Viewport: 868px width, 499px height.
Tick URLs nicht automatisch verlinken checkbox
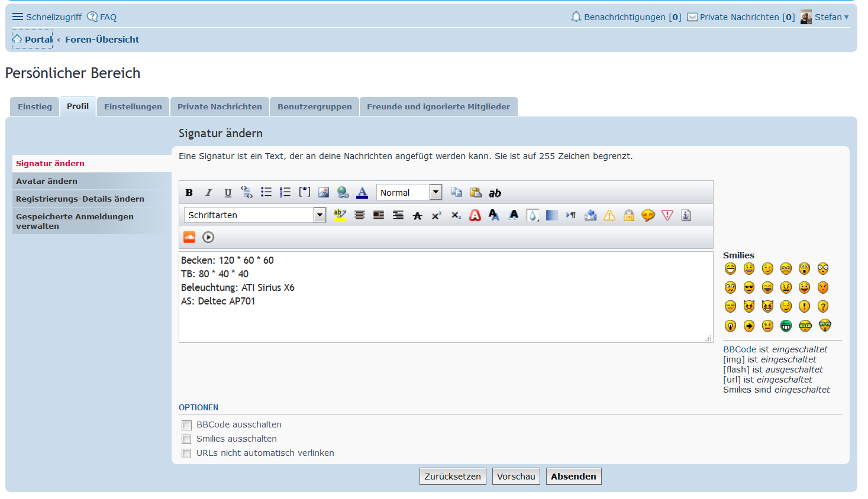coord(187,453)
